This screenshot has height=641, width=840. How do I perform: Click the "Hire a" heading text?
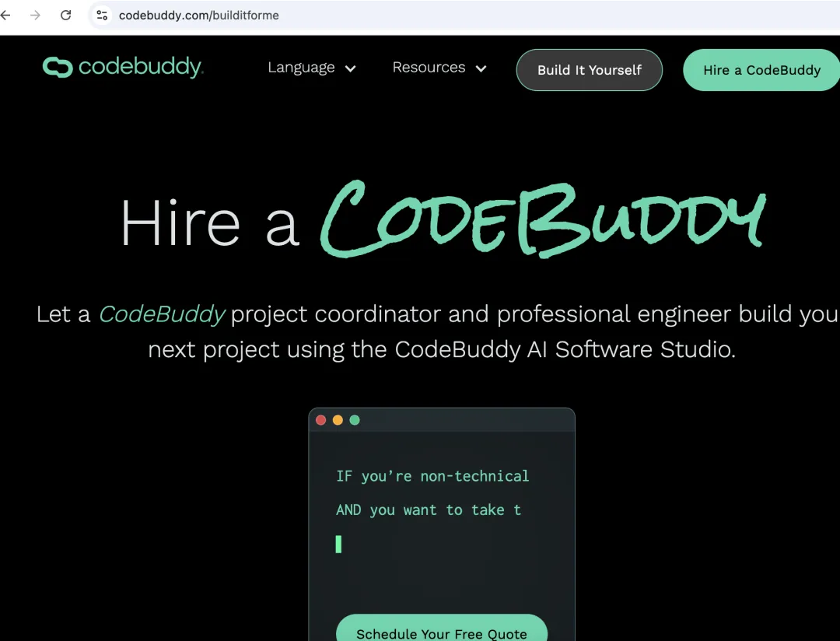coord(209,222)
